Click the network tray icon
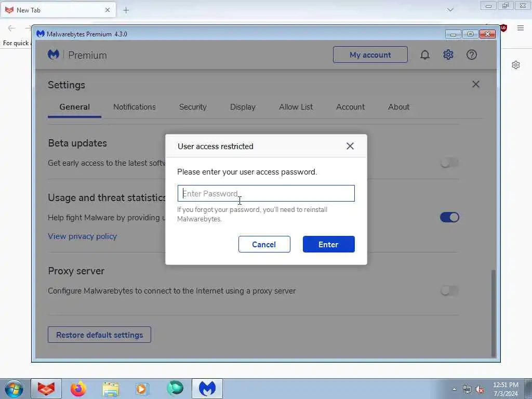 467,389
